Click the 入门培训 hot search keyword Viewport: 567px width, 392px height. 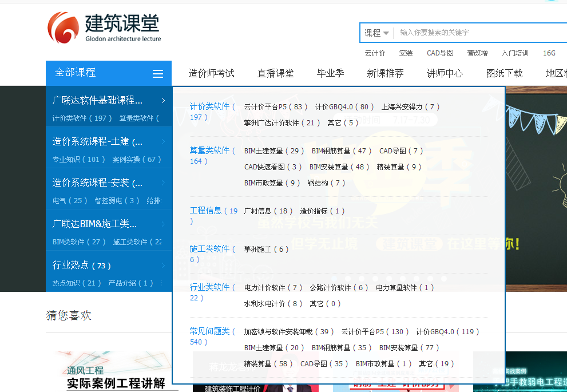pos(515,53)
